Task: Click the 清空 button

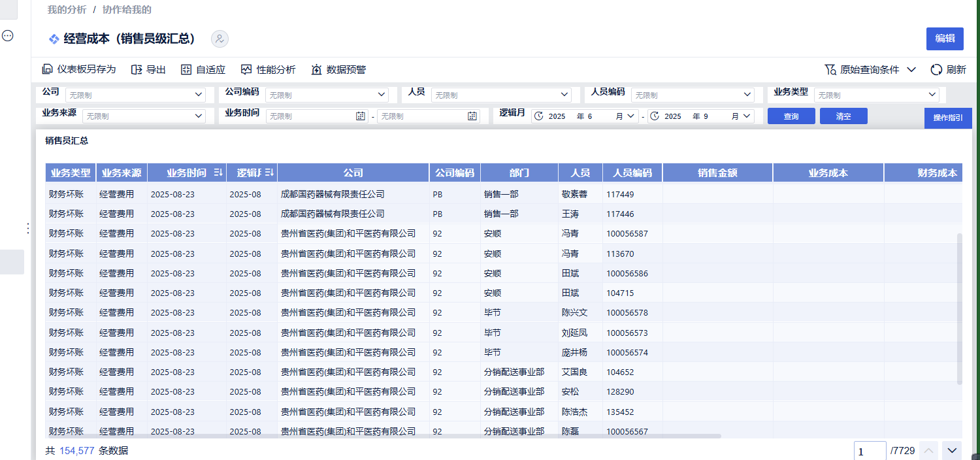Action: pos(843,116)
